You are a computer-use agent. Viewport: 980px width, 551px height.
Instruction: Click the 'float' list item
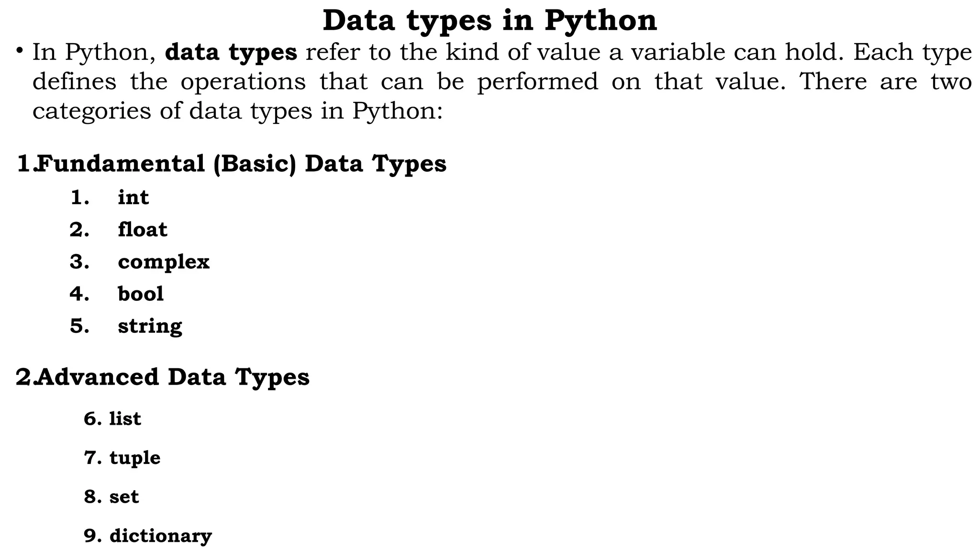click(143, 230)
